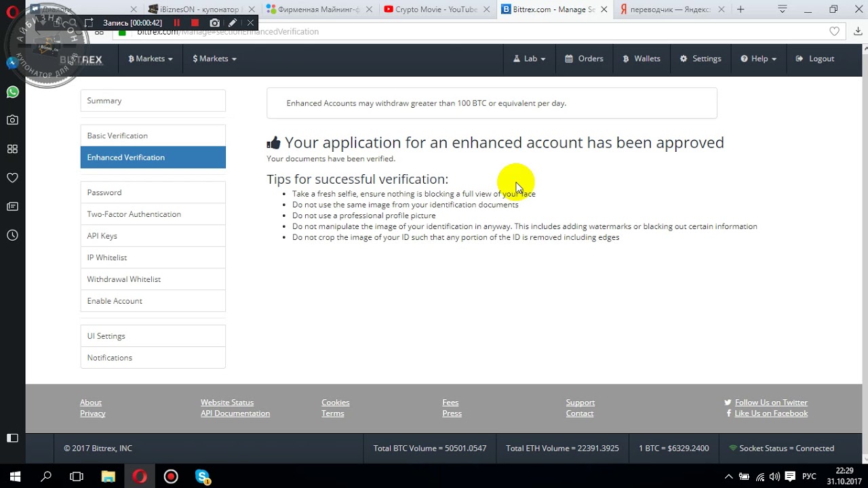Go to Orders page
The image size is (868, 488).
click(x=584, y=59)
